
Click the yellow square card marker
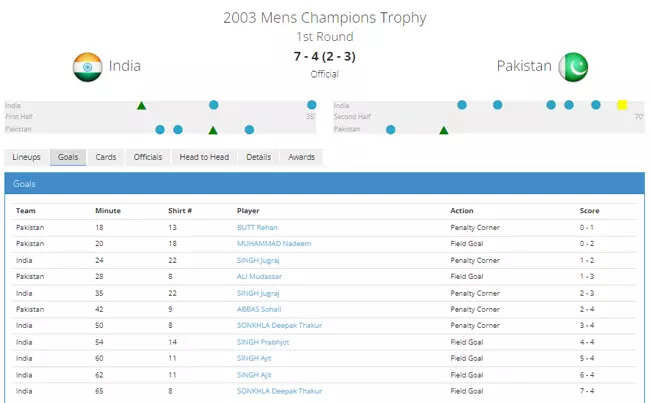(x=622, y=105)
